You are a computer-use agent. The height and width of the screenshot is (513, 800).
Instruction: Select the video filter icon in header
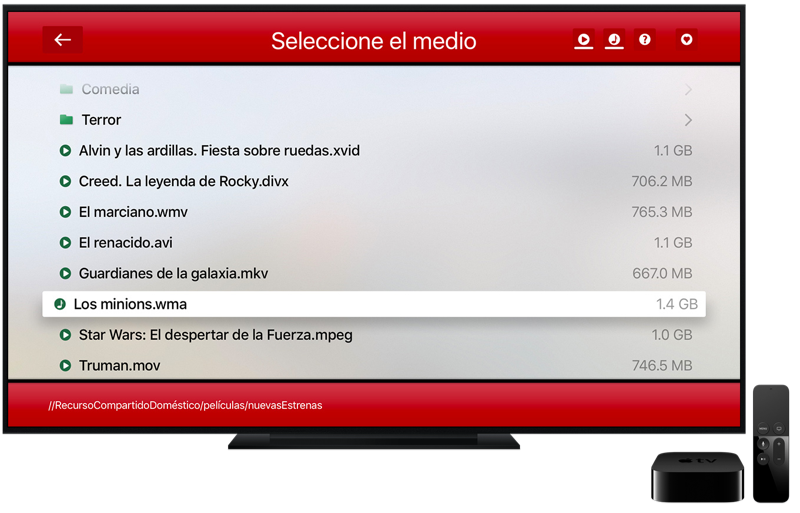[583, 40]
